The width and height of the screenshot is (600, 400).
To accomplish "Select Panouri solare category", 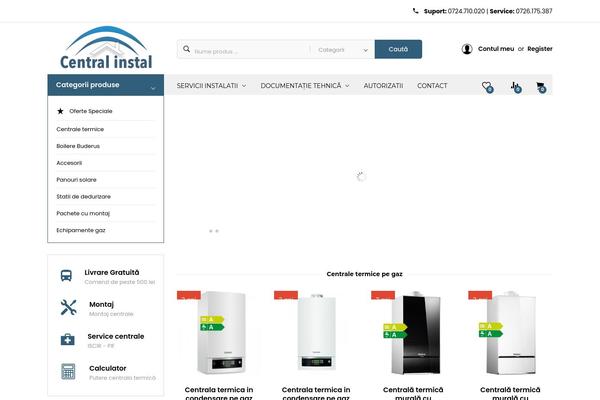I will tap(77, 180).
